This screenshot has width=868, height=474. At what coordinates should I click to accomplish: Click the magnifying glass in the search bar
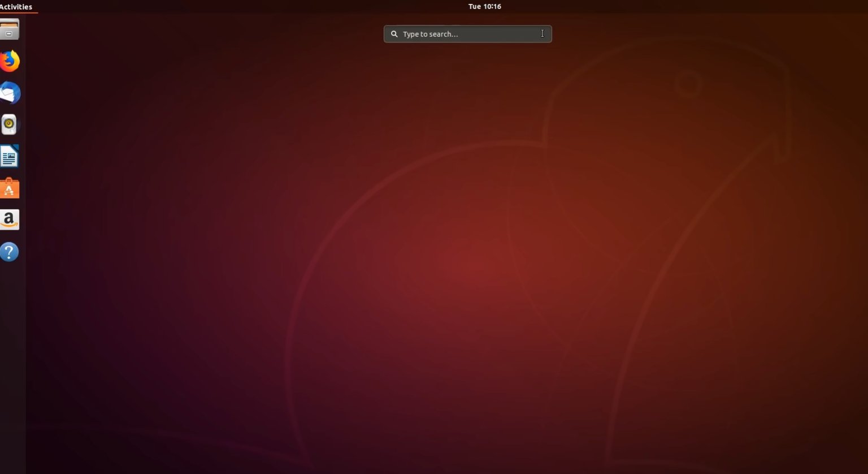click(394, 34)
